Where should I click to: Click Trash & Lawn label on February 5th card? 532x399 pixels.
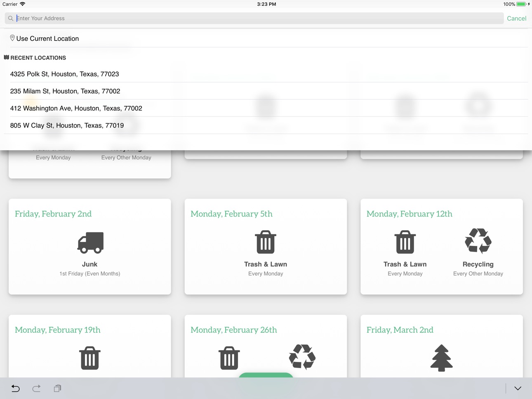[x=266, y=264]
